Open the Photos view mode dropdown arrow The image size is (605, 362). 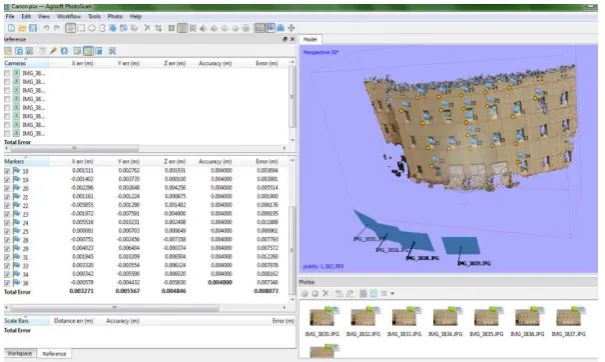coord(392,293)
